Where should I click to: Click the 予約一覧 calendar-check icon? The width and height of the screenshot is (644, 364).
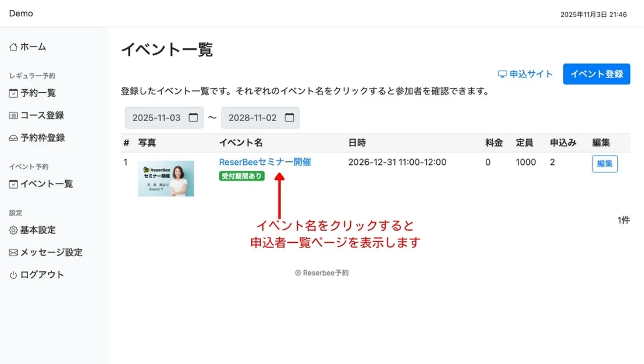(x=13, y=93)
